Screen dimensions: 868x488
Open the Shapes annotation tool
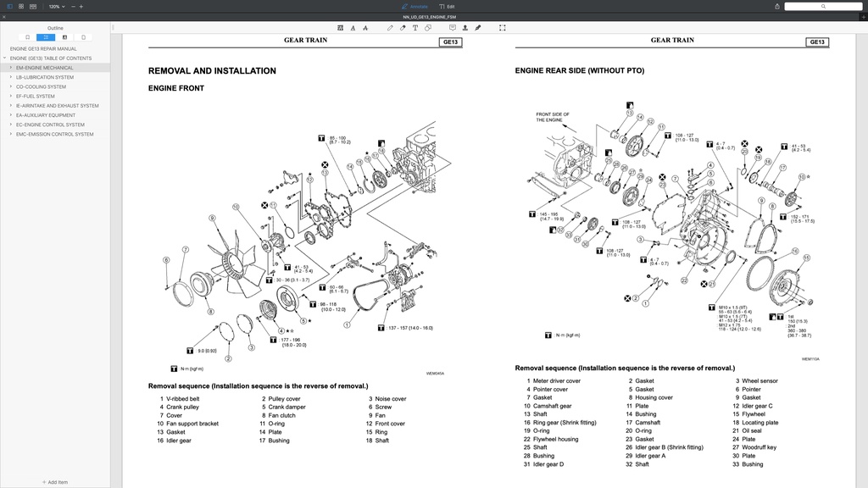pos(427,27)
